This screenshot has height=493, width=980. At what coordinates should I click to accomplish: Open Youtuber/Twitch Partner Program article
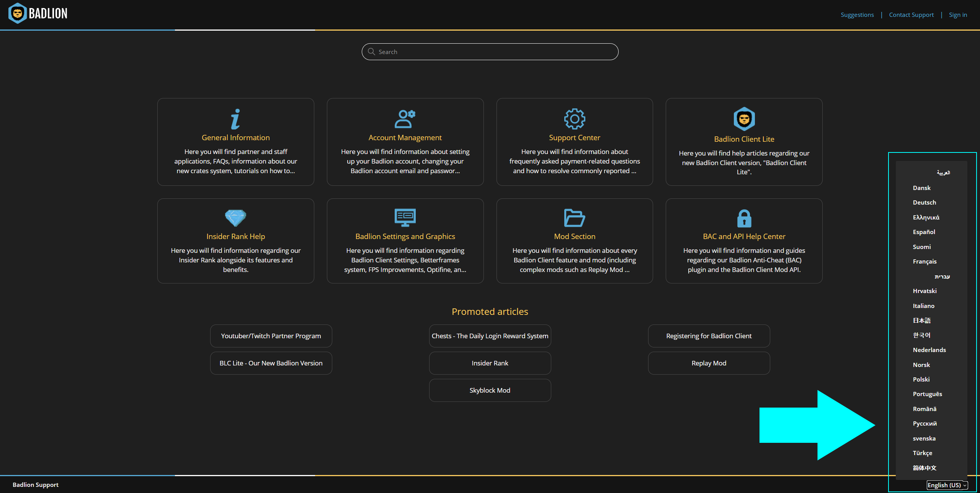(x=271, y=336)
